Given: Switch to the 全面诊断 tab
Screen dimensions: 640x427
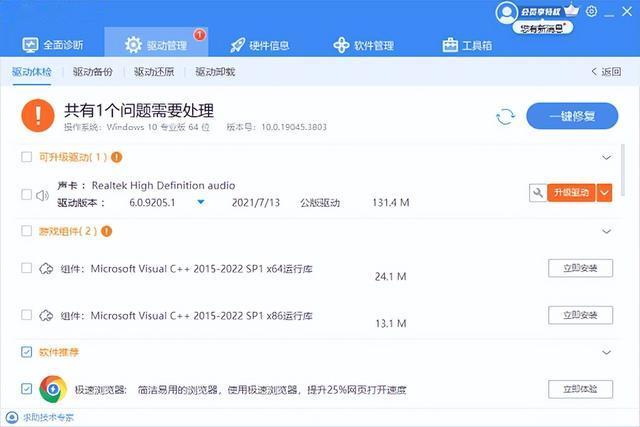Looking at the screenshot, I should click(x=53, y=44).
